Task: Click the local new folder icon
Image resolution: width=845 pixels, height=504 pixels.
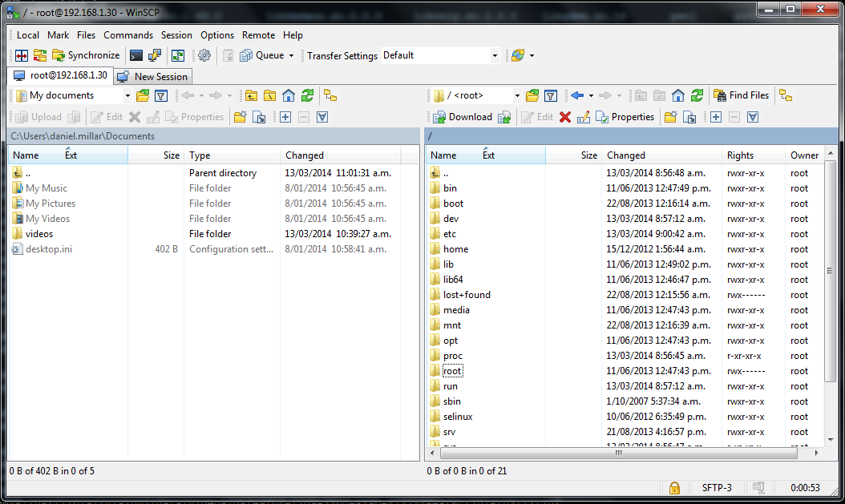Action: pos(241,117)
